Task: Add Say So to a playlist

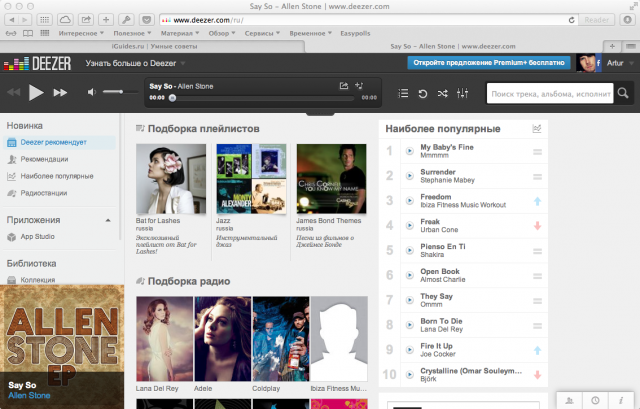Action: click(x=359, y=86)
